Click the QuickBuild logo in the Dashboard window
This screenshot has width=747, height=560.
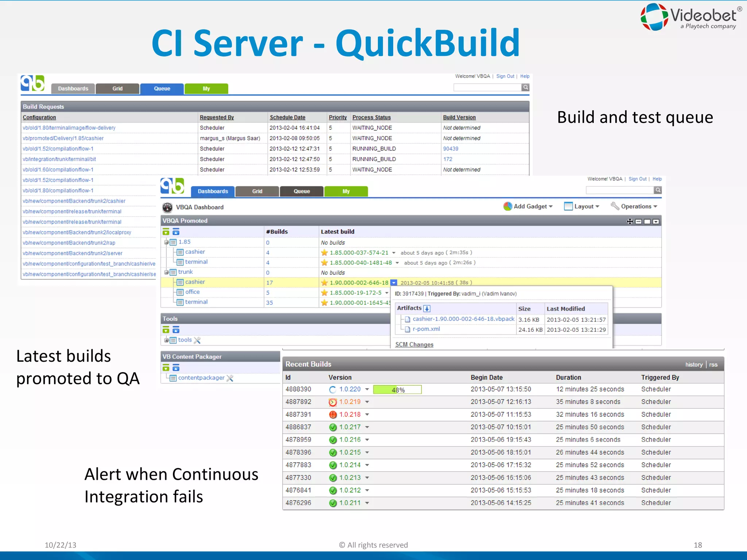pyautogui.click(x=172, y=186)
